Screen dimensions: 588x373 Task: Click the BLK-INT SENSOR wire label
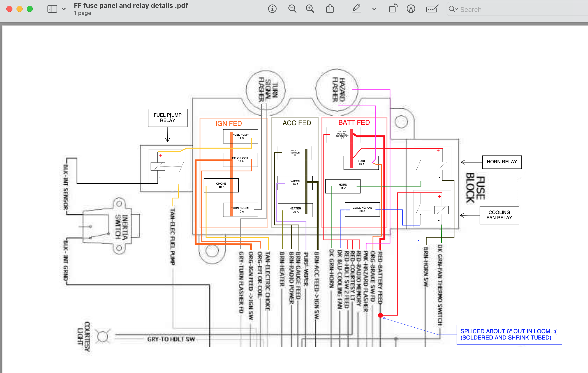66,187
